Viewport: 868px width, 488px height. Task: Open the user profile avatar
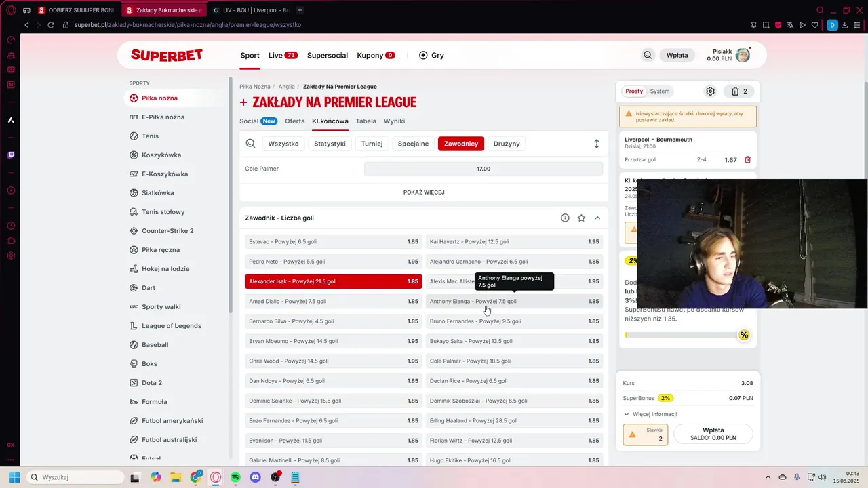point(743,56)
